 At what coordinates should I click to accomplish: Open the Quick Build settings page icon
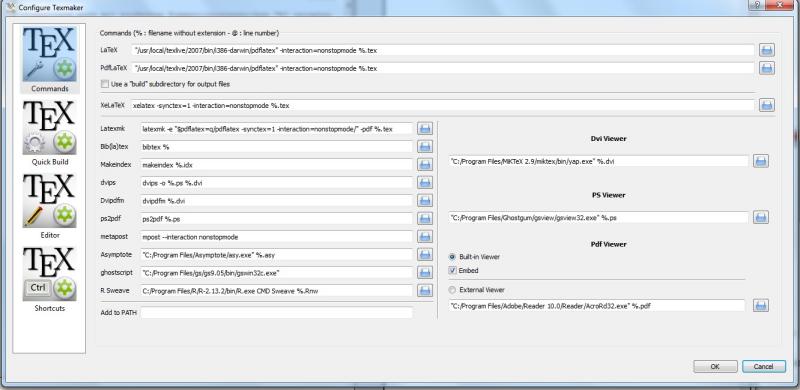point(49,128)
